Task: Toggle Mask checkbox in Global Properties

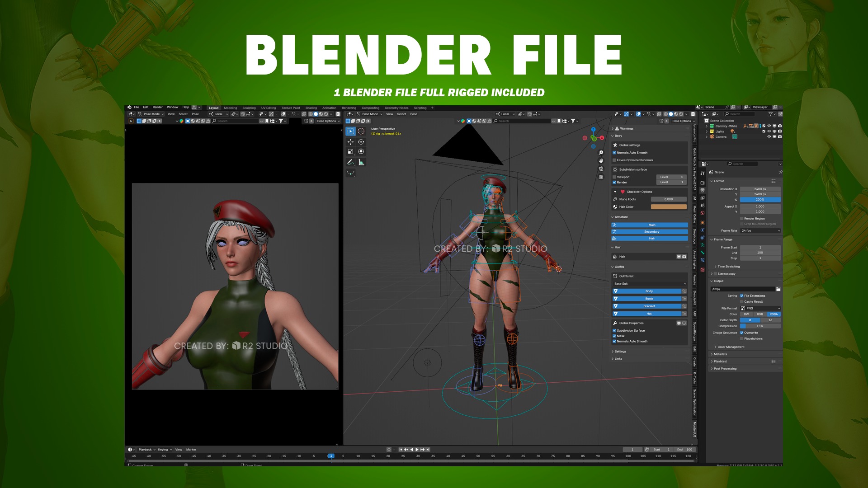Action: 614,336
